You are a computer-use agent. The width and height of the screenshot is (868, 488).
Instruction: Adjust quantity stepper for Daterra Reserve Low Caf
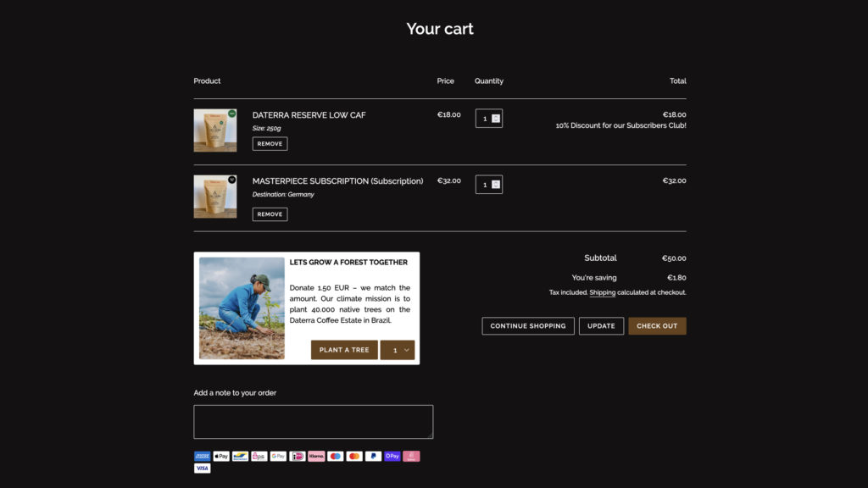[x=496, y=119]
